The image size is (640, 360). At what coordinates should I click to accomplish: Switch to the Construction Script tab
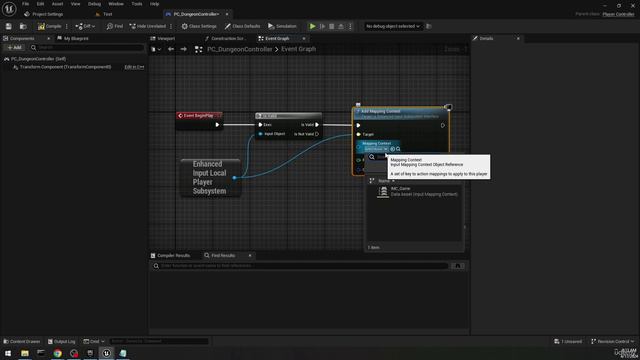226,38
